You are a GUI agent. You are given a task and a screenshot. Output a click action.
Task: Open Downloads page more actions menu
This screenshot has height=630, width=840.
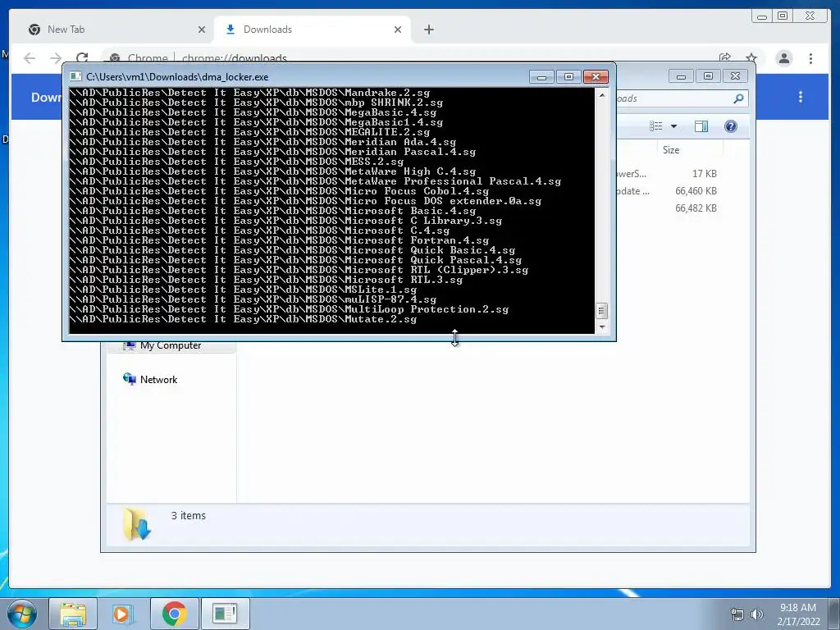tap(801, 97)
